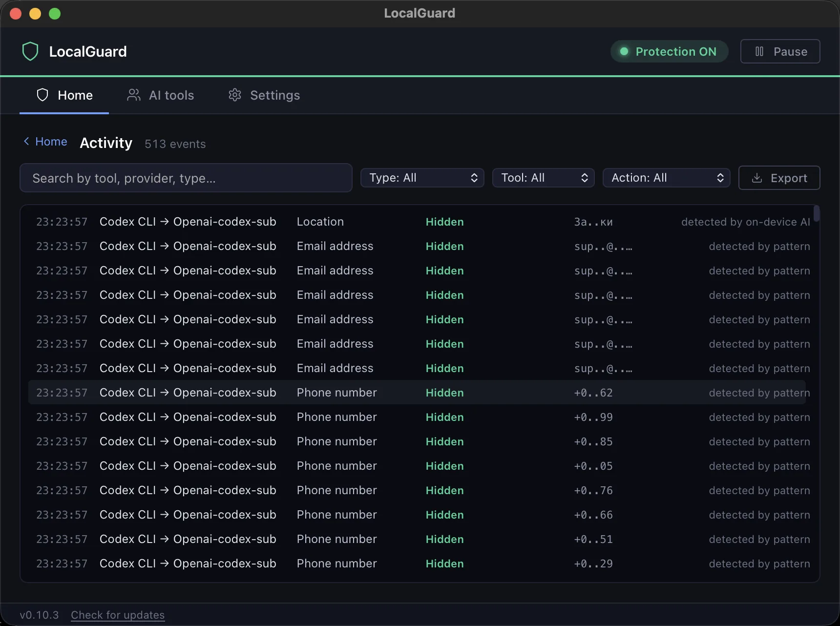This screenshot has width=840, height=626.
Task: Click the Activity page heading
Action: coord(106,143)
